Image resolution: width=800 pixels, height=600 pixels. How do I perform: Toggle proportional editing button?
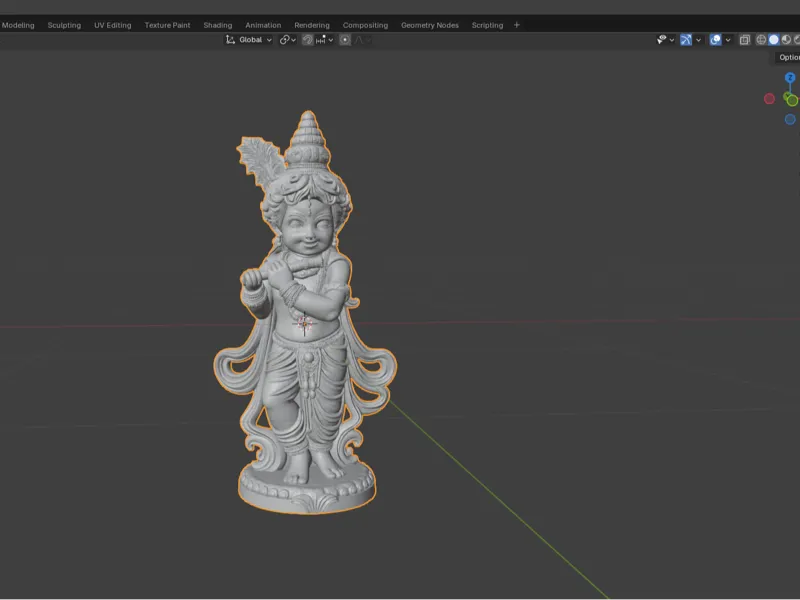click(x=345, y=40)
